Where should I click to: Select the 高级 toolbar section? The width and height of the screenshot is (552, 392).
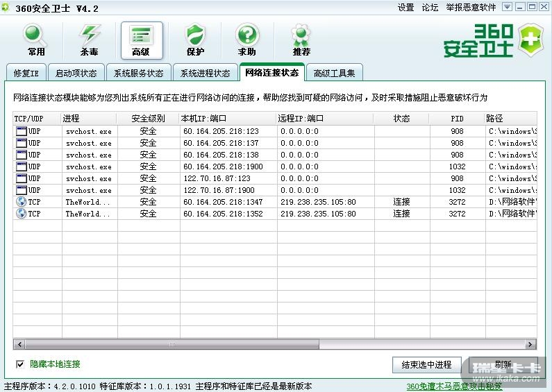142,40
